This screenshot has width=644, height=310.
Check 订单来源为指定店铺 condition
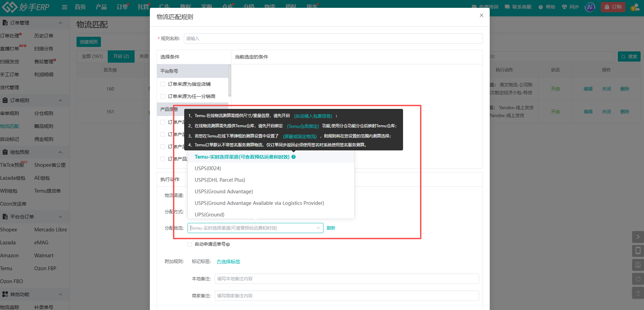coord(163,84)
